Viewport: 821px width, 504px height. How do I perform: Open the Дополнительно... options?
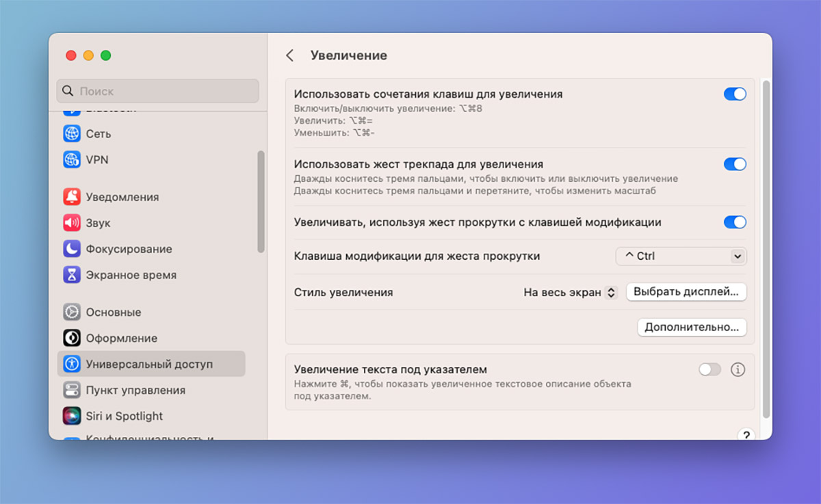pos(692,328)
